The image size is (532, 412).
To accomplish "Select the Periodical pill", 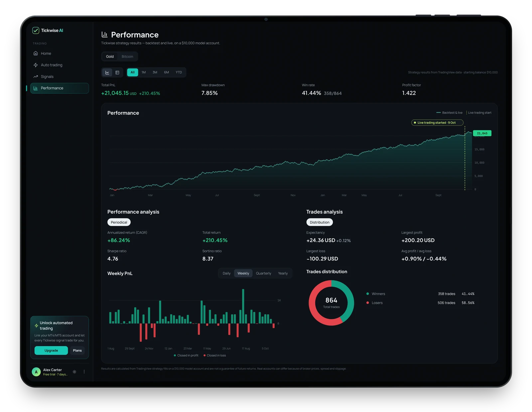I will (x=119, y=222).
